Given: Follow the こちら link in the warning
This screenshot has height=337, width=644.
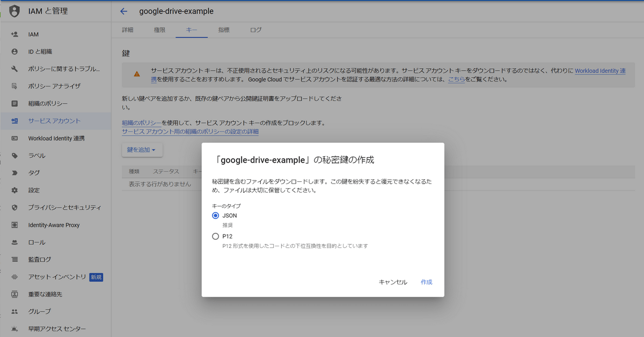Looking at the screenshot, I should (456, 79).
